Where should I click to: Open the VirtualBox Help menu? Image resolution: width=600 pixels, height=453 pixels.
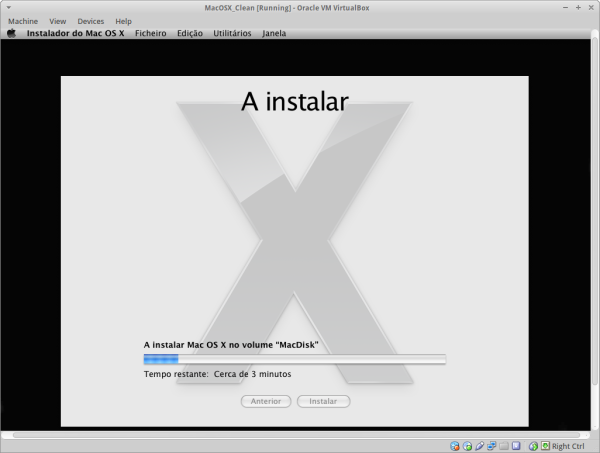(123, 21)
